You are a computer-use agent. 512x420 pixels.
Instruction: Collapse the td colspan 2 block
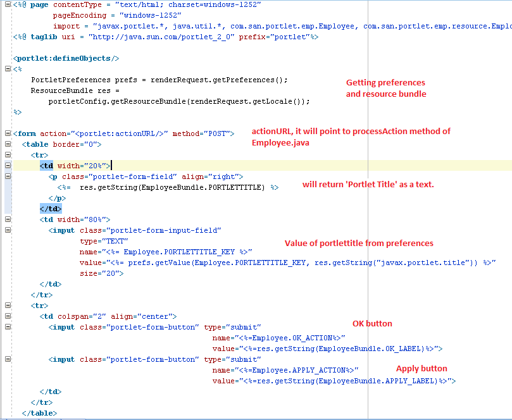7,316
